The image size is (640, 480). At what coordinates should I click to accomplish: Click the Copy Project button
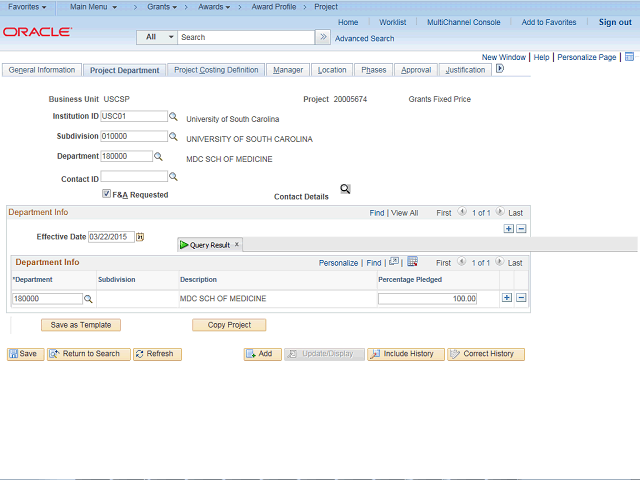(x=229, y=325)
